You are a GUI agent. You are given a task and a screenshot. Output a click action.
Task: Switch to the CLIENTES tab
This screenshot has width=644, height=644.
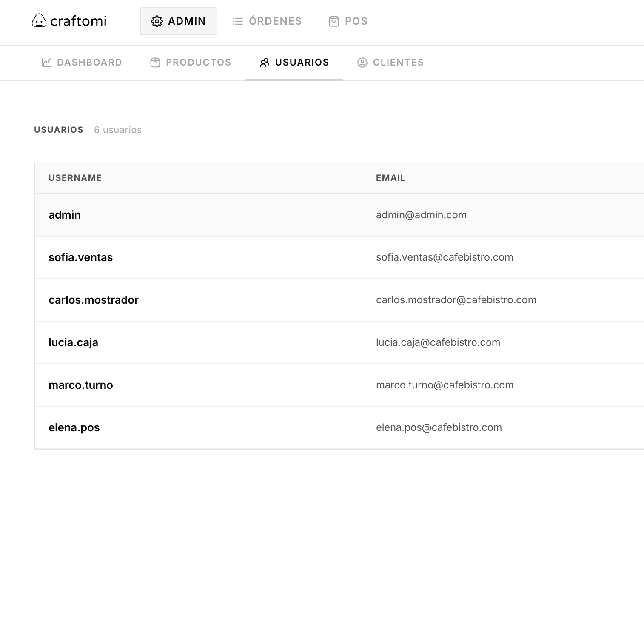coord(390,63)
